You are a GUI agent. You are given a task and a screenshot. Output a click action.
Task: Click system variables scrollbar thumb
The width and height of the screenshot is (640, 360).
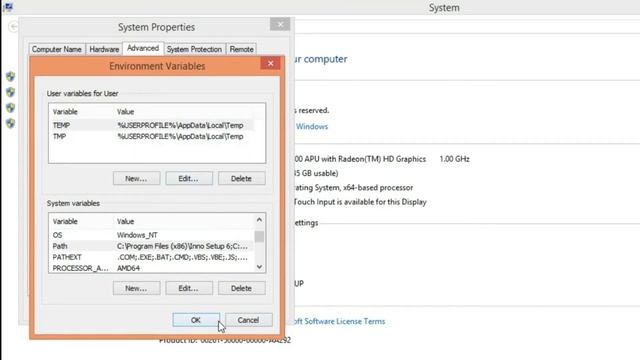tap(259, 236)
